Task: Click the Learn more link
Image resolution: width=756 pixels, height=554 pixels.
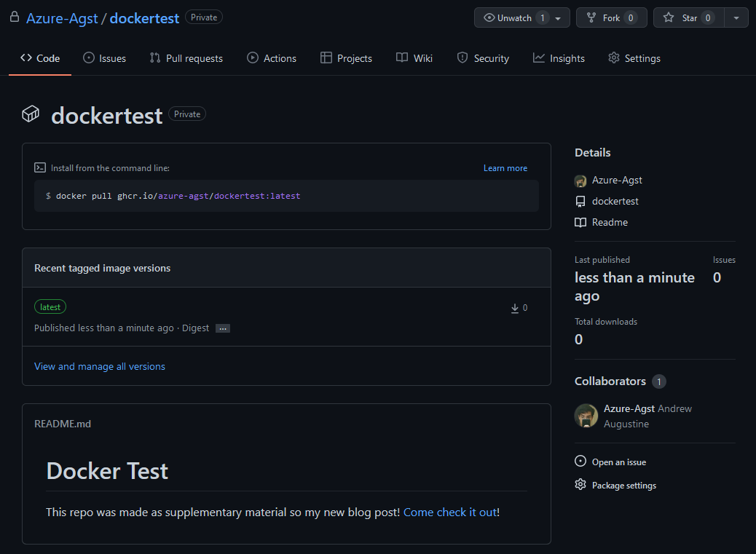Action: click(505, 168)
